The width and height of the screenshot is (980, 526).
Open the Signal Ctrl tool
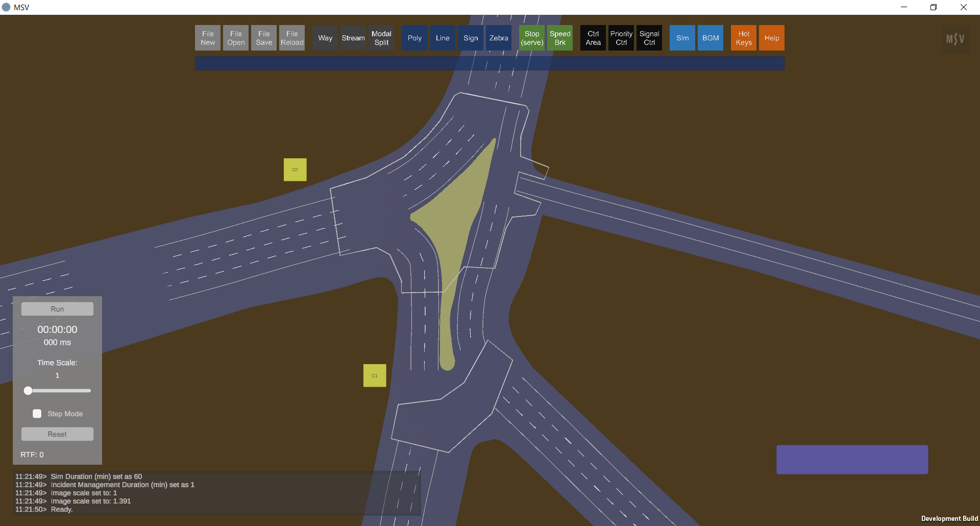tap(649, 38)
